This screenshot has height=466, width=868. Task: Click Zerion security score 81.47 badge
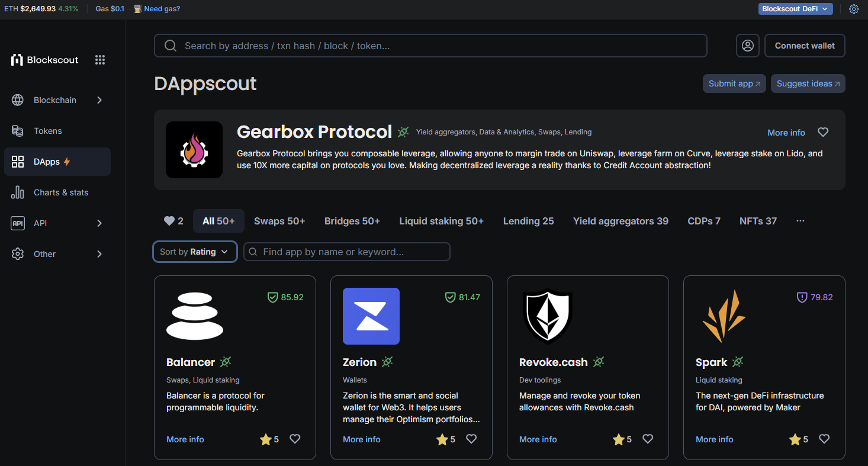[x=462, y=297]
